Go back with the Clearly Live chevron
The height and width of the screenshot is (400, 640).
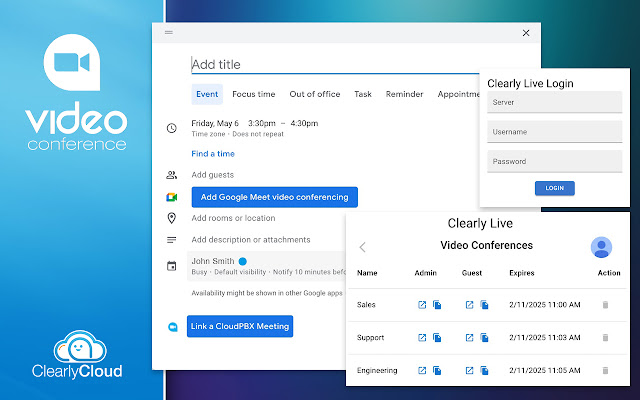pyautogui.click(x=362, y=247)
